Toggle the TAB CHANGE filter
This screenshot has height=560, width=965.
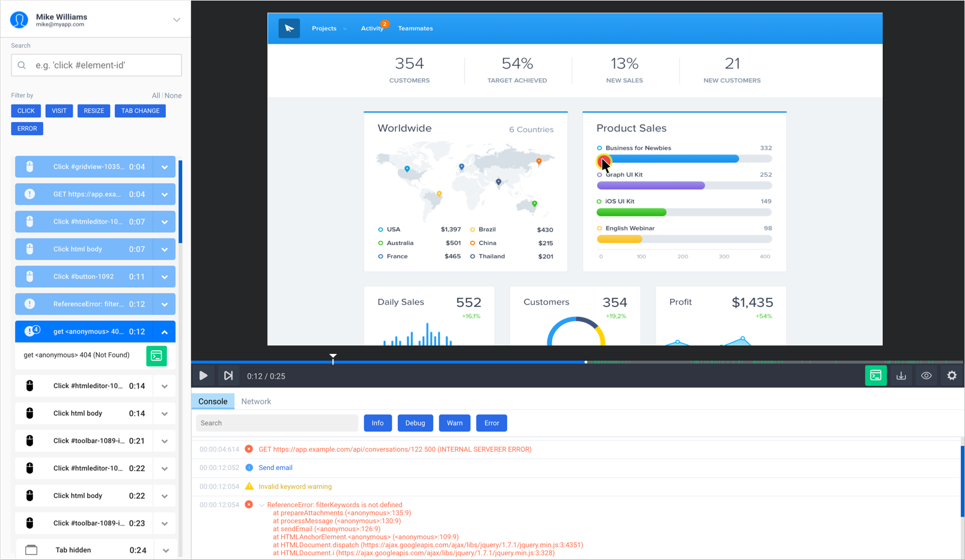click(140, 111)
